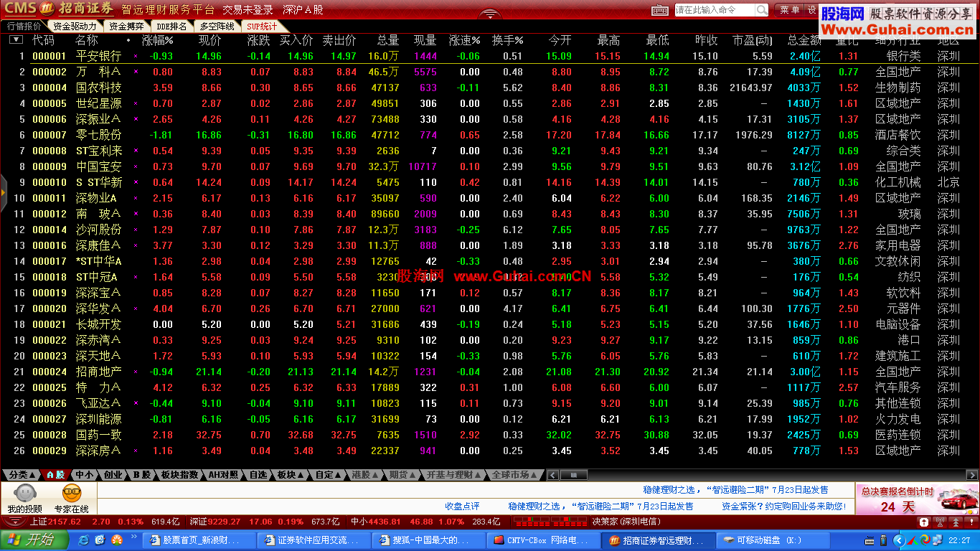This screenshot has height=551, width=980.
Task: Launch Internet Explorer from quick launch
Action: [84, 540]
